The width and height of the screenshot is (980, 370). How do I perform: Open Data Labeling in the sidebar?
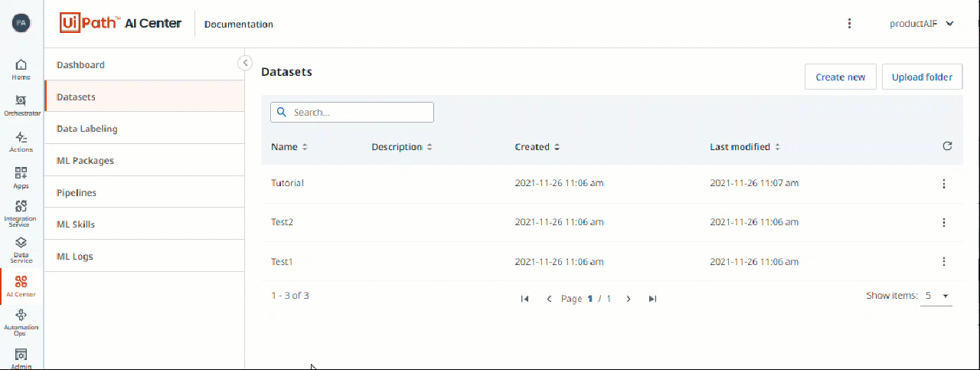click(x=145, y=129)
